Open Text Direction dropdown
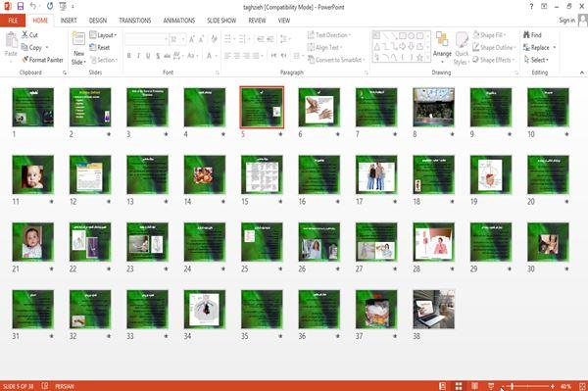Image resolution: width=588 pixels, height=391 pixels. tap(329, 35)
